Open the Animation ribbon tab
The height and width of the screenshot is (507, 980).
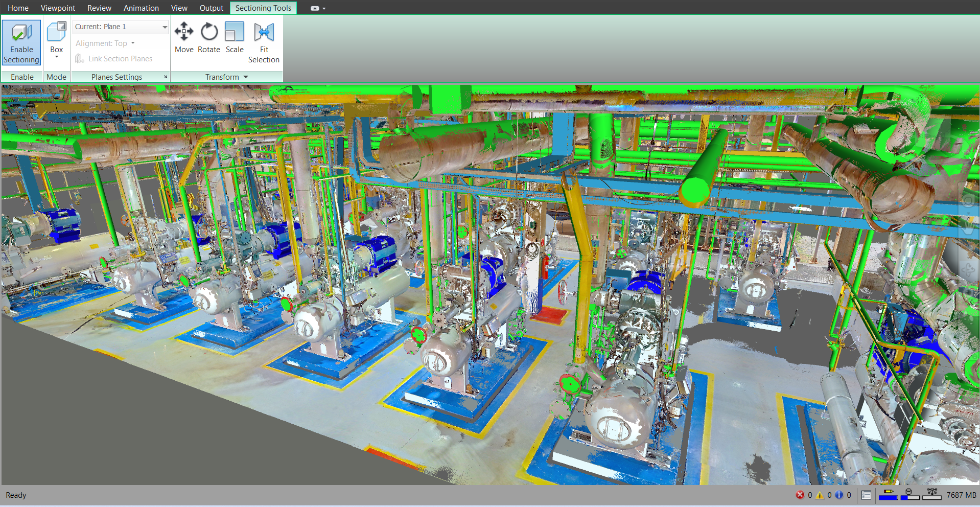point(141,8)
